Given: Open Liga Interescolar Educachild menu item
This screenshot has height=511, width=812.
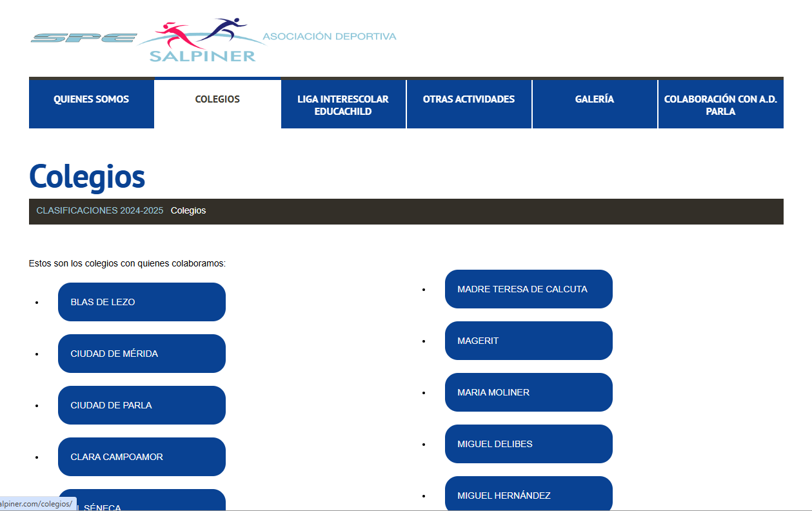Looking at the screenshot, I should pyautogui.click(x=343, y=105).
